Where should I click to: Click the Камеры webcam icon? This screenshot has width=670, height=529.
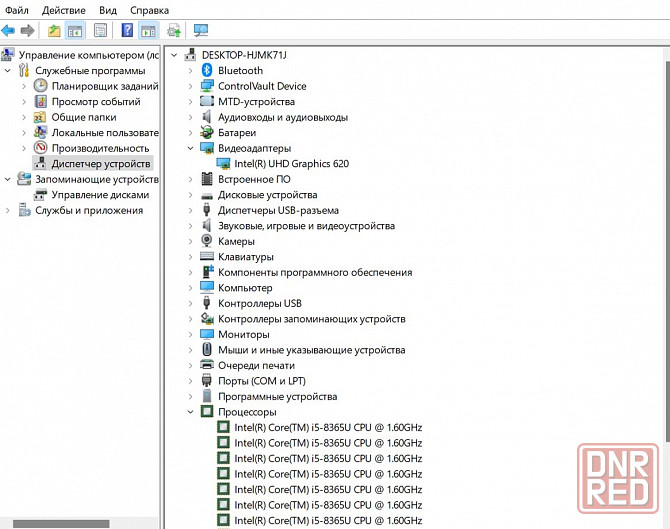click(207, 241)
